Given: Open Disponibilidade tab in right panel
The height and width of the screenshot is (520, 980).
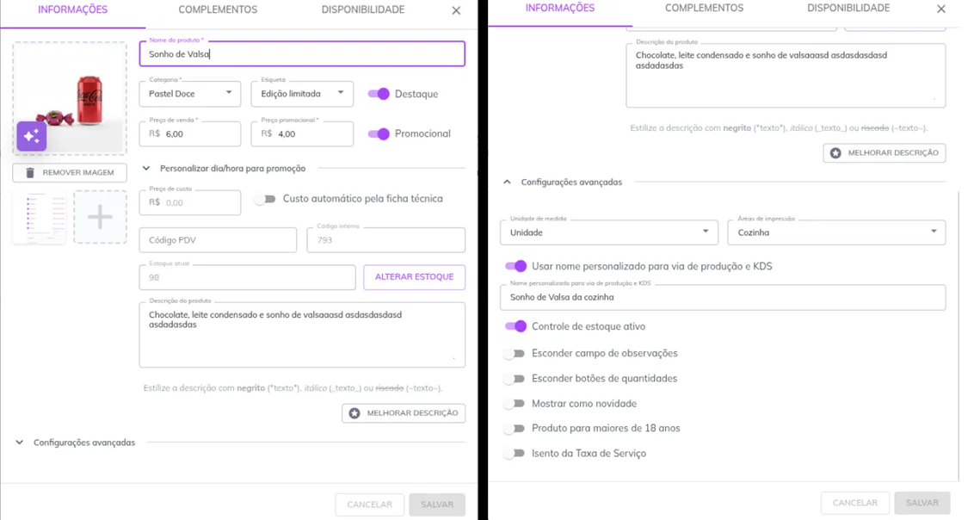Looking at the screenshot, I should tap(848, 8).
